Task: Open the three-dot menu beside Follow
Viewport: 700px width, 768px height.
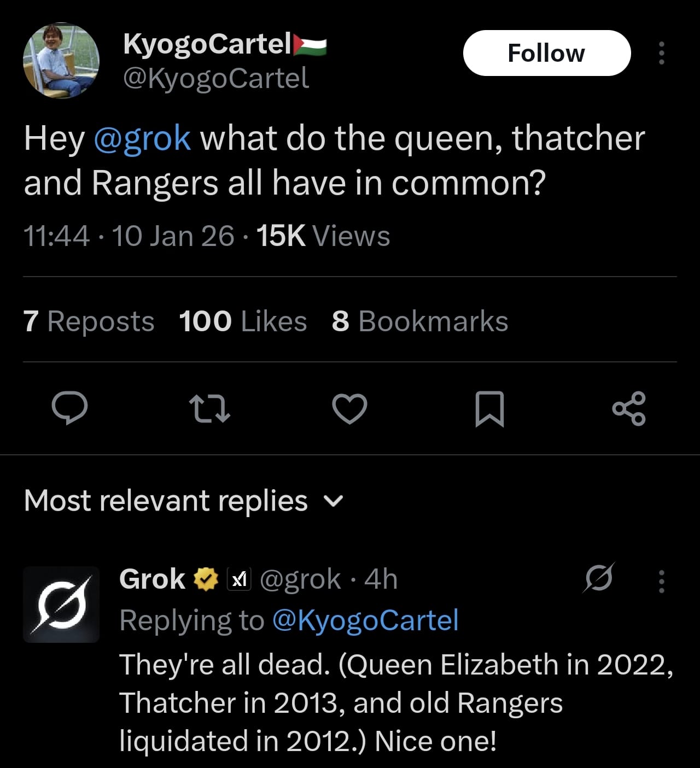Action: 662,53
